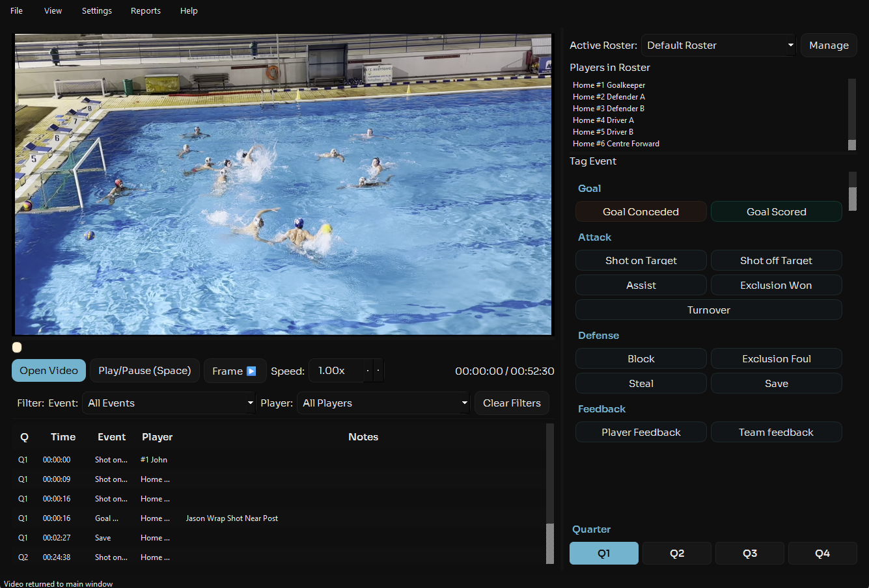Image resolution: width=869 pixels, height=588 pixels.
Task: Select quarter Q4
Action: (822, 553)
